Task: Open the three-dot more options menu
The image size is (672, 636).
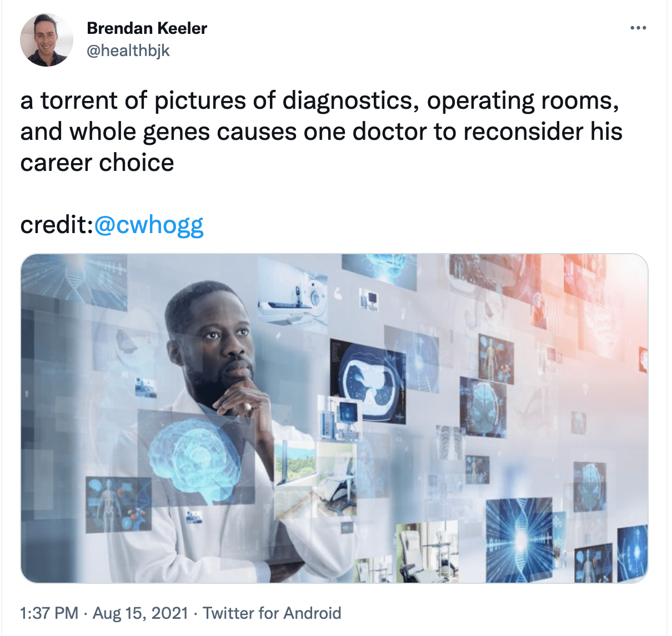Action: pos(638,28)
